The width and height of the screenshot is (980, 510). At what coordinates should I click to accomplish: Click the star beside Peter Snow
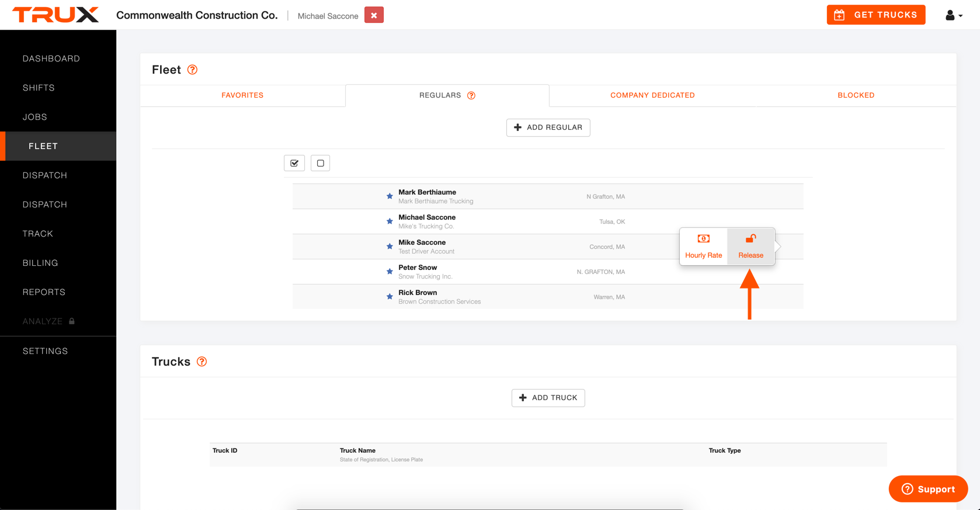390,272
